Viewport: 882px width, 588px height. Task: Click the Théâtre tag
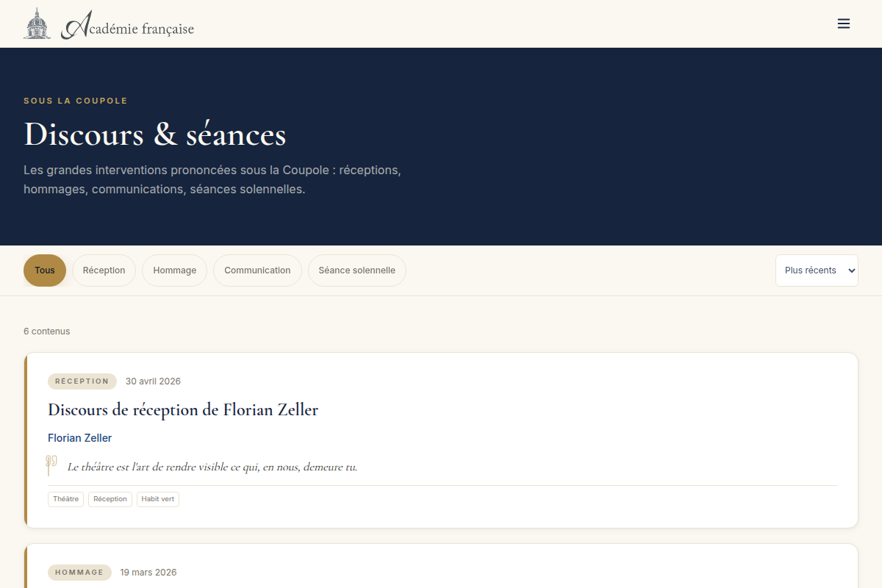(66, 499)
